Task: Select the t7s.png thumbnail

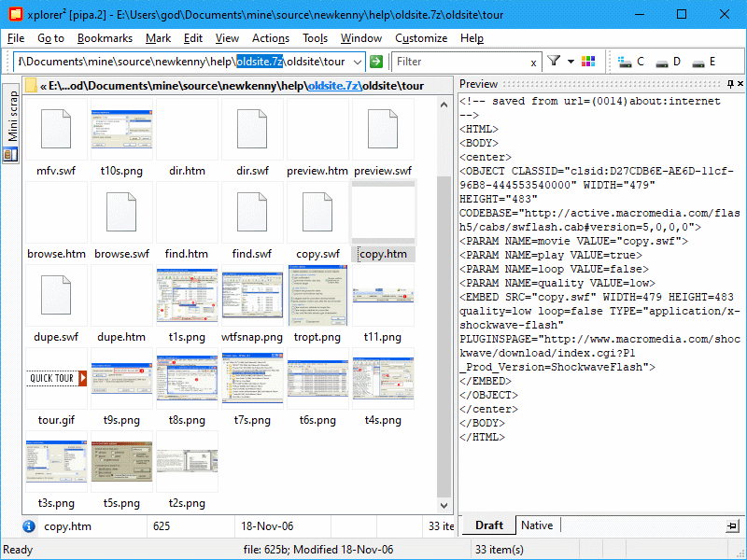Action: (252, 378)
